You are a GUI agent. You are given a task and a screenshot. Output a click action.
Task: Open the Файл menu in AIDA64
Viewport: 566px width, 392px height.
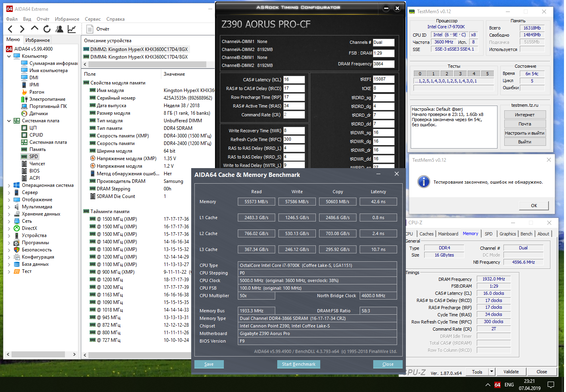tap(12, 19)
